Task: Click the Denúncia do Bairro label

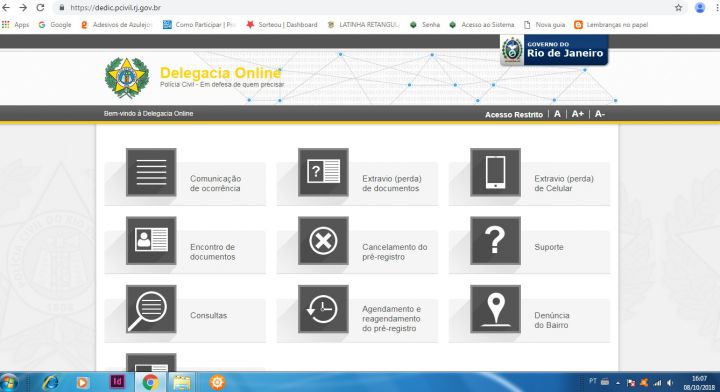Action: (551, 320)
